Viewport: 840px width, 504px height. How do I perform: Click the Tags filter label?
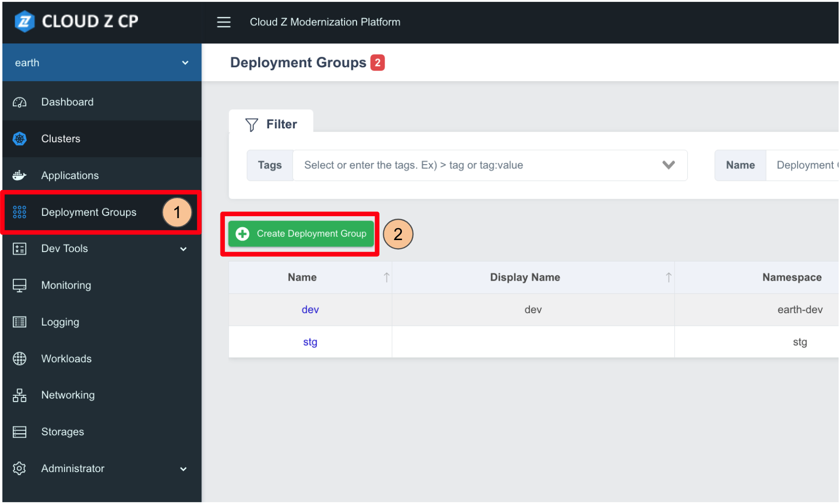[x=270, y=165]
